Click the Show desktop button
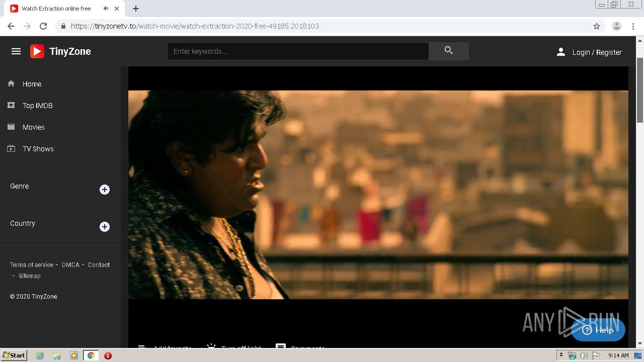This screenshot has height=362, width=644. click(x=638, y=355)
